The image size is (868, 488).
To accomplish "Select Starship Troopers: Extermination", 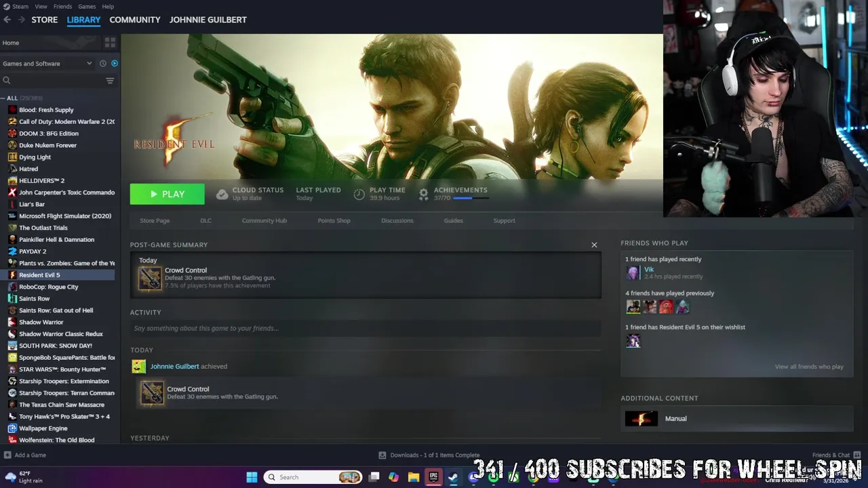I will pos(64,381).
